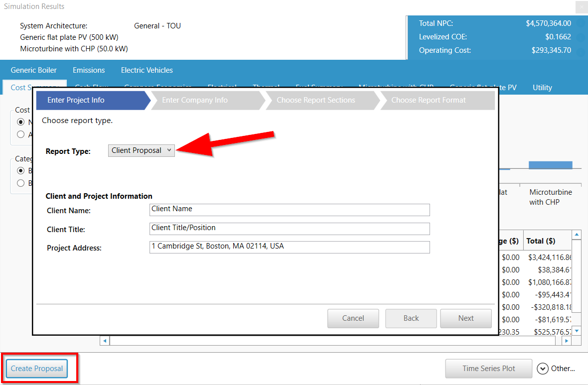Click the Create Proposal button
Image resolution: width=588 pixels, height=385 pixels.
[37, 369]
